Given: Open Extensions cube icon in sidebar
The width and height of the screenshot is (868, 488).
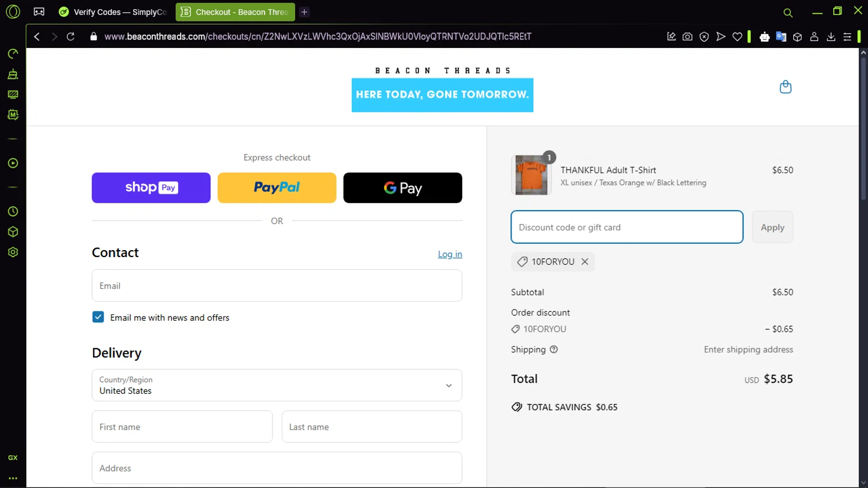Looking at the screenshot, I should click(13, 232).
